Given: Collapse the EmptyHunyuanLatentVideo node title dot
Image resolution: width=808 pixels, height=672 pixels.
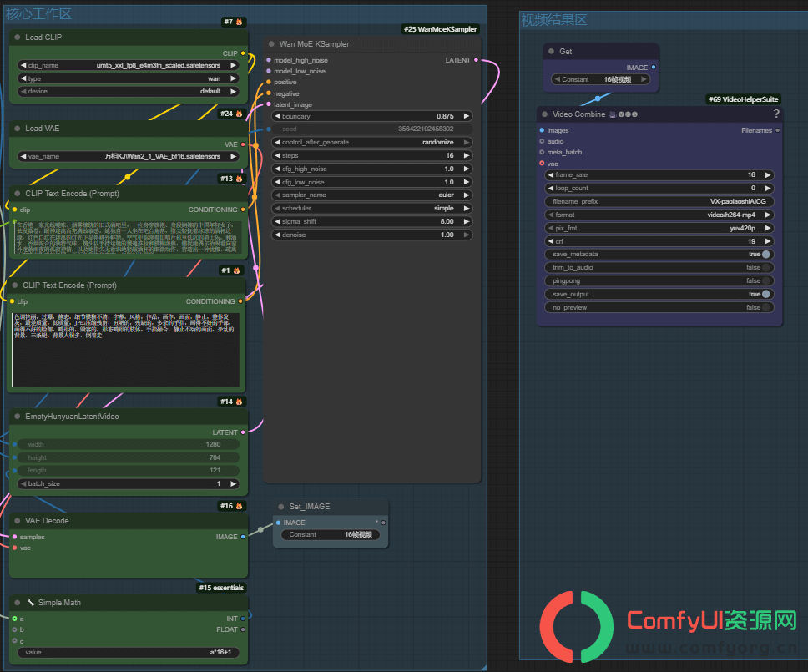Looking at the screenshot, I should point(18,417).
